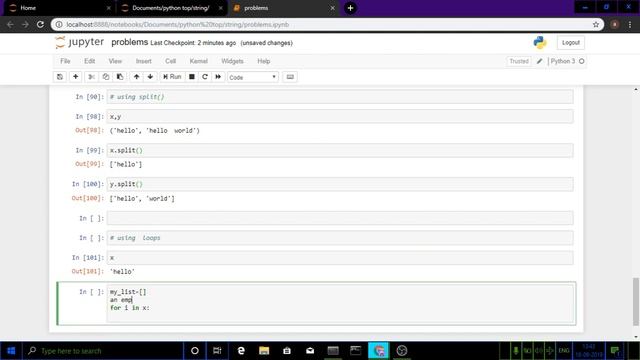Select the problems browser tab
This screenshot has width=640, height=360.
[x=284, y=8]
